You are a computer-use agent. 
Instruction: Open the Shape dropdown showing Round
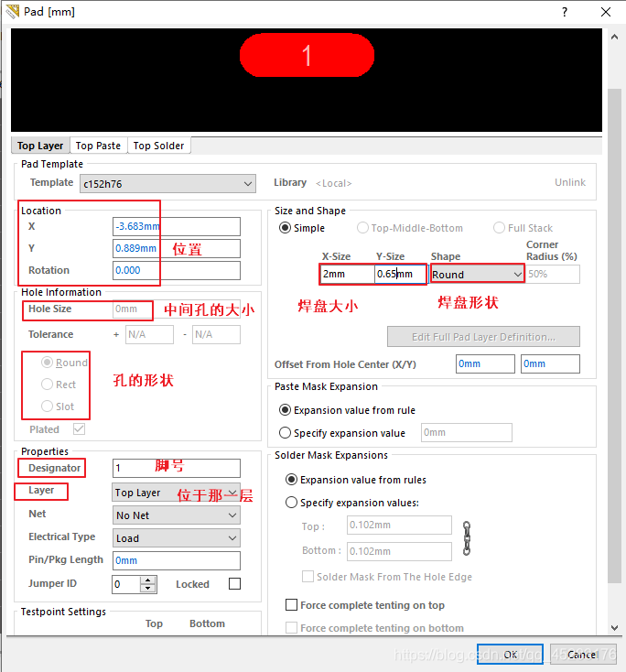(477, 274)
